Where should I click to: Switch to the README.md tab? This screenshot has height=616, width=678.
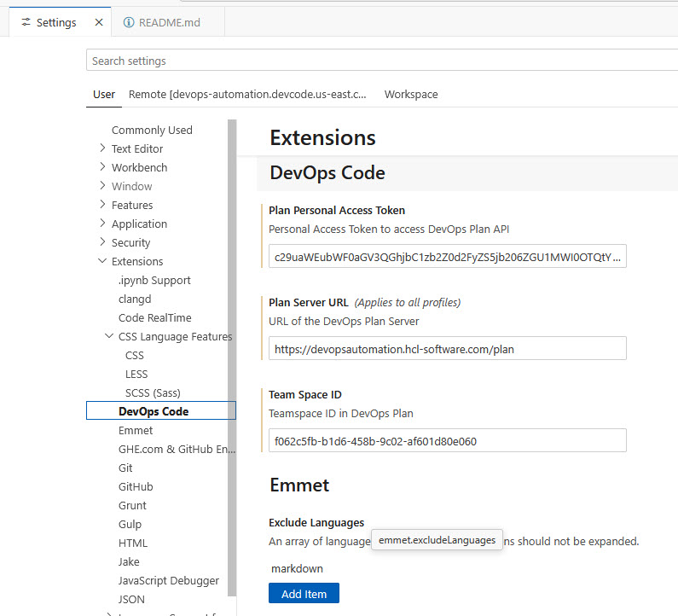169,23
